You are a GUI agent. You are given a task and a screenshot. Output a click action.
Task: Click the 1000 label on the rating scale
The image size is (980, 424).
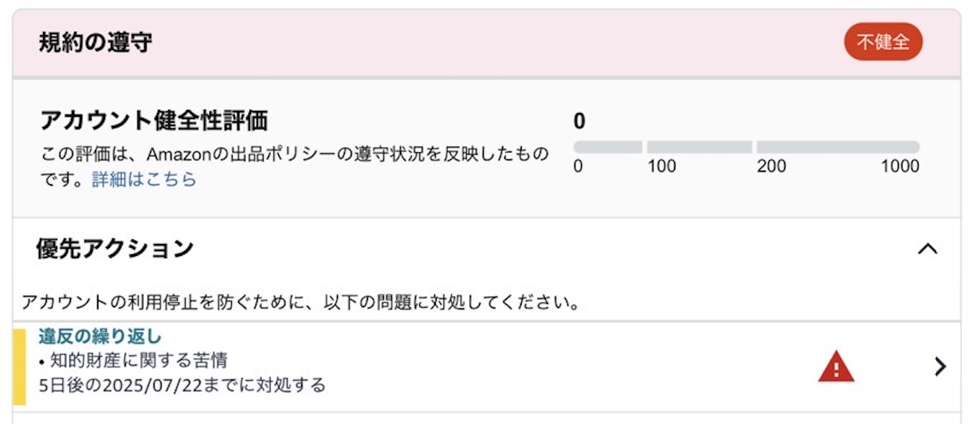point(900,167)
